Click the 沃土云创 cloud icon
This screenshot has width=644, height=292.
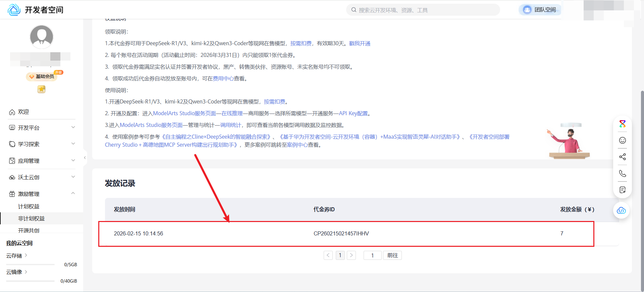pyautogui.click(x=12, y=177)
